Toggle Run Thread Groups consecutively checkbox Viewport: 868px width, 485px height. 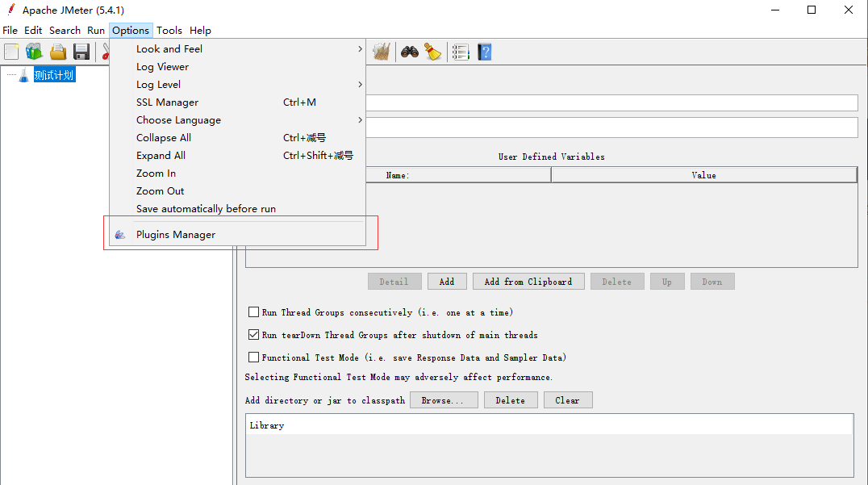[253, 312]
